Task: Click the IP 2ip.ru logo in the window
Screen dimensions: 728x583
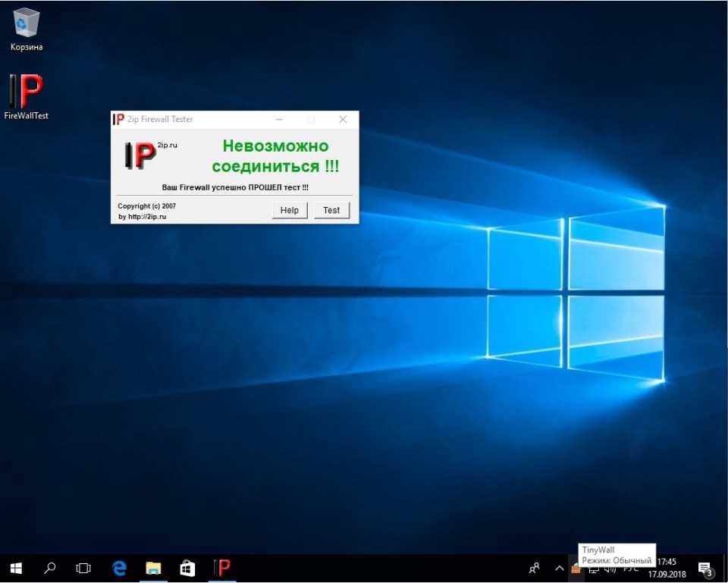Action: 142,155
